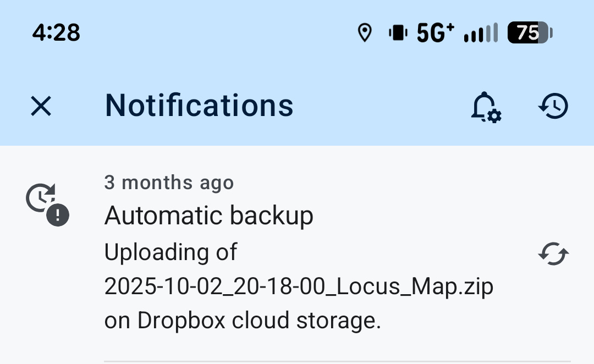Tap the Locus_Map.zip backup filename

point(299,286)
